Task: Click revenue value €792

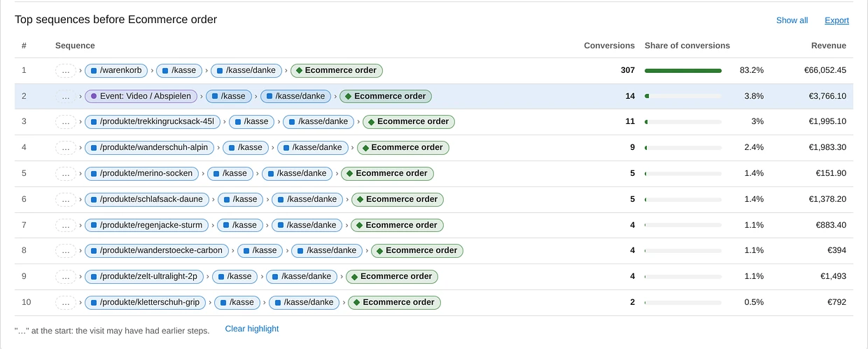Action: (836, 302)
